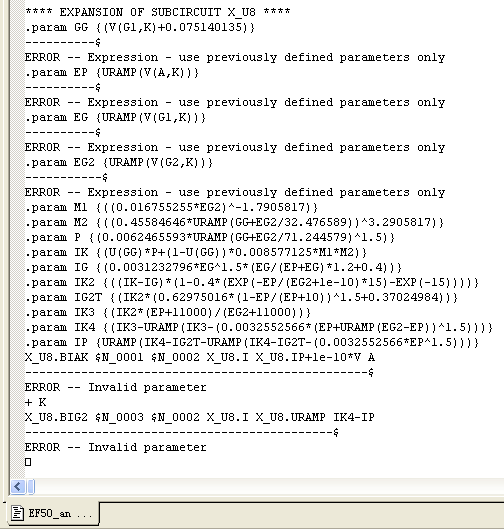
Task: Click the '+ K' continuation line
Action: pos(35,402)
